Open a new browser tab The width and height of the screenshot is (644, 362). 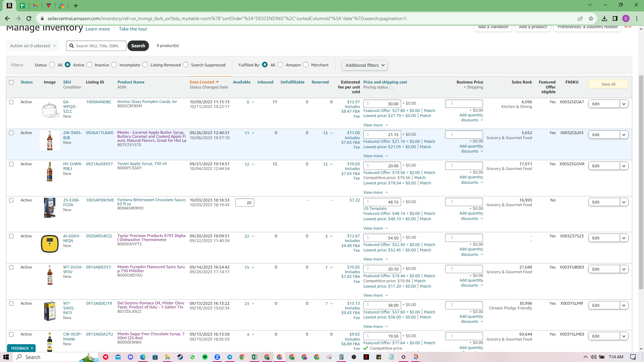76,6
